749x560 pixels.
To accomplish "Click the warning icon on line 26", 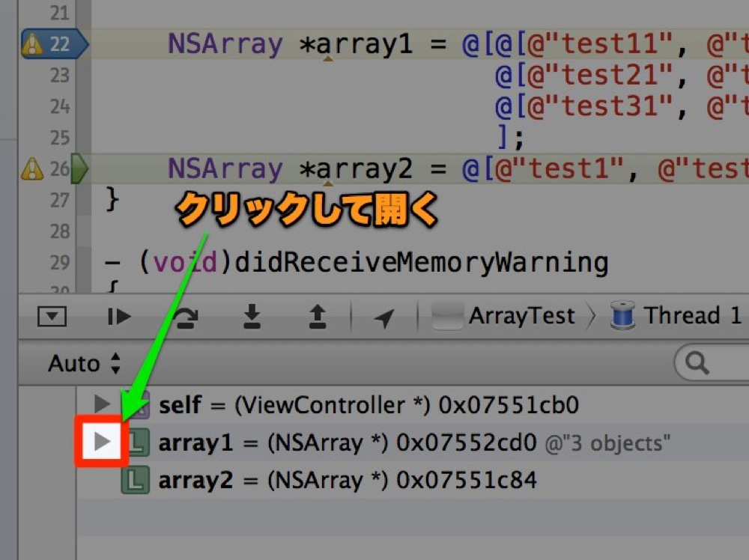I will (x=32, y=169).
